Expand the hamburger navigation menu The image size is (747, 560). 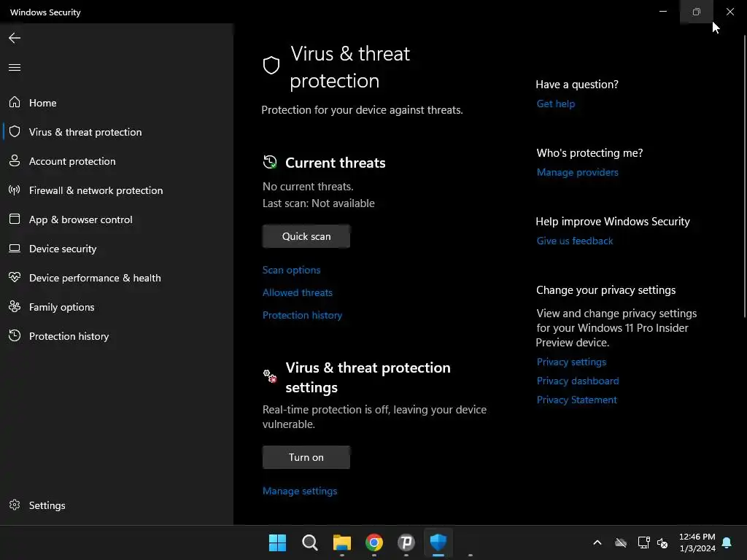pos(15,68)
